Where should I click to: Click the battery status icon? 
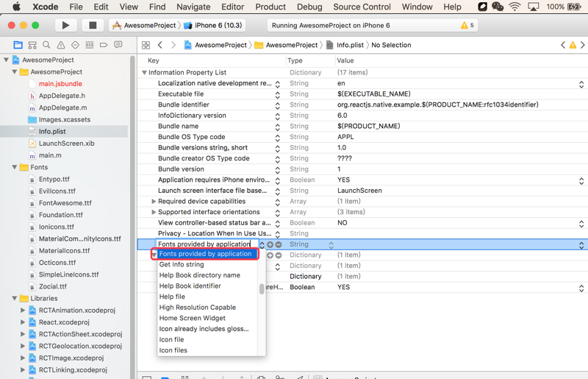pyautogui.click(x=574, y=7)
